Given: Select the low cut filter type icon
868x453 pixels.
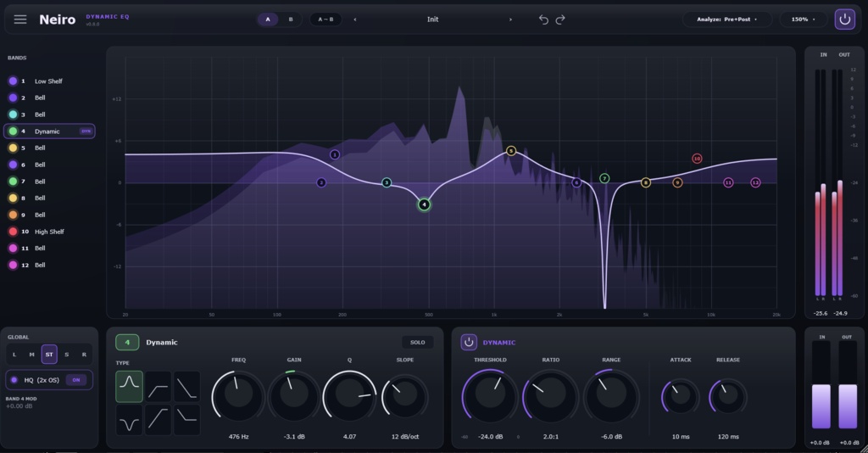Looking at the screenshot, I should click(x=159, y=419).
